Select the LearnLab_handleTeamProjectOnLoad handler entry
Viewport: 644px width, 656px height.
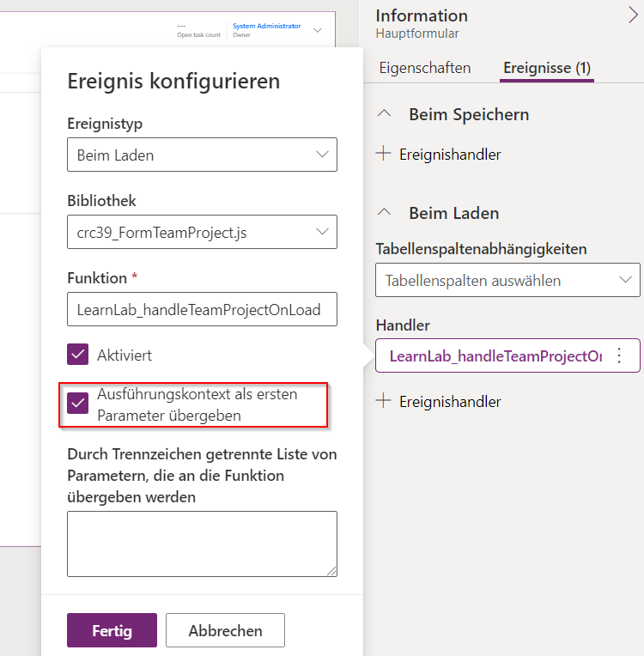[494, 355]
